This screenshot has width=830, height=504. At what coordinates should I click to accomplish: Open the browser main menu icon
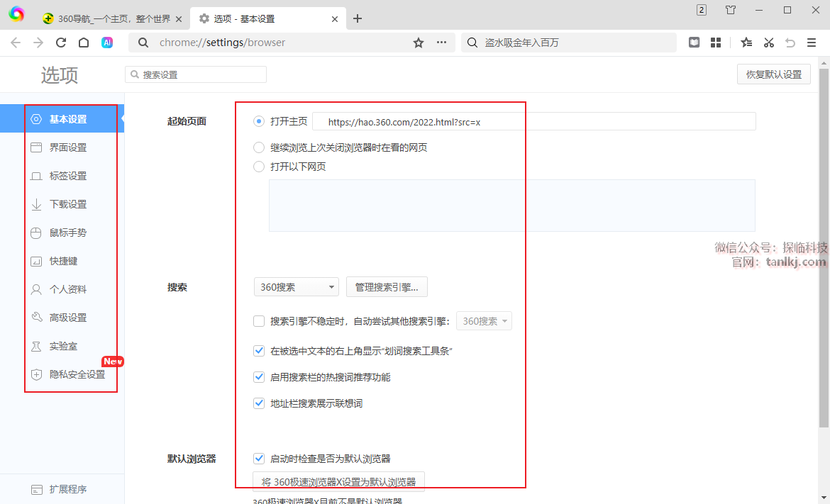(x=812, y=43)
